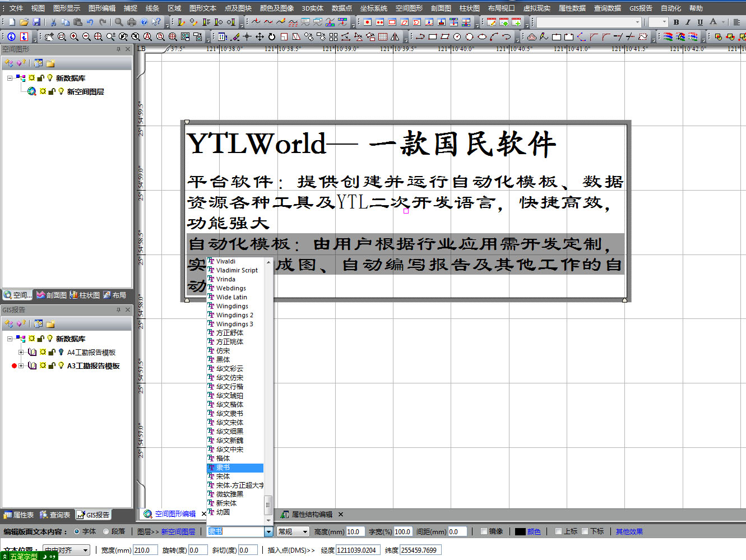Click the move four-arrow tool

click(x=260, y=36)
